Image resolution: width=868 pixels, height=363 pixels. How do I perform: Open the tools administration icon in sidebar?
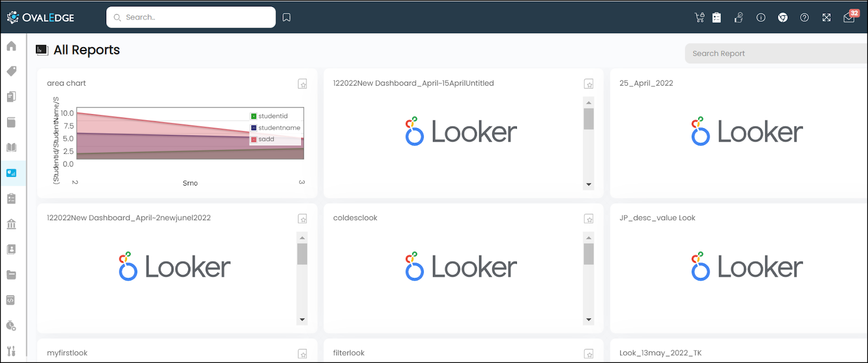click(11, 351)
